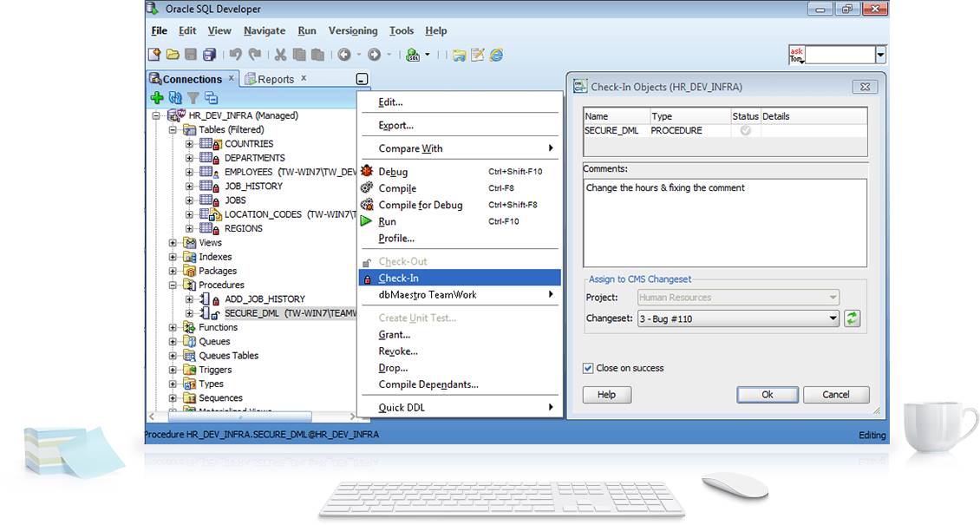980x525 pixels.
Task: Expand the Triggers tree node
Action: [x=173, y=370]
